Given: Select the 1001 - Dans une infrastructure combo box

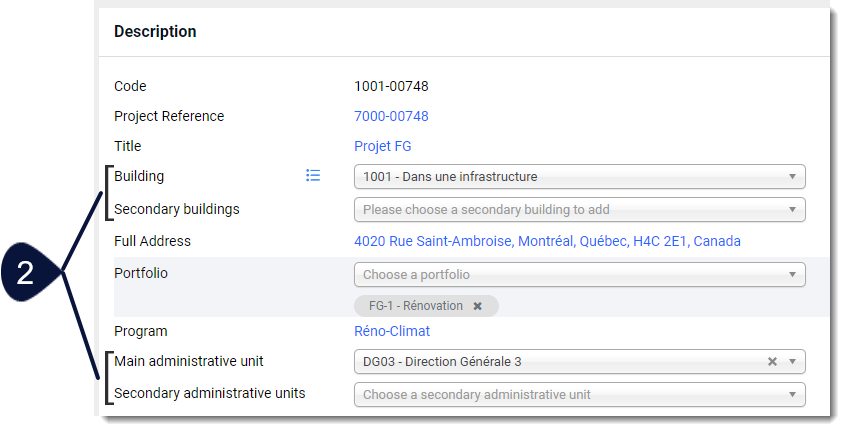Looking at the screenshot, I should coord(579,177).
